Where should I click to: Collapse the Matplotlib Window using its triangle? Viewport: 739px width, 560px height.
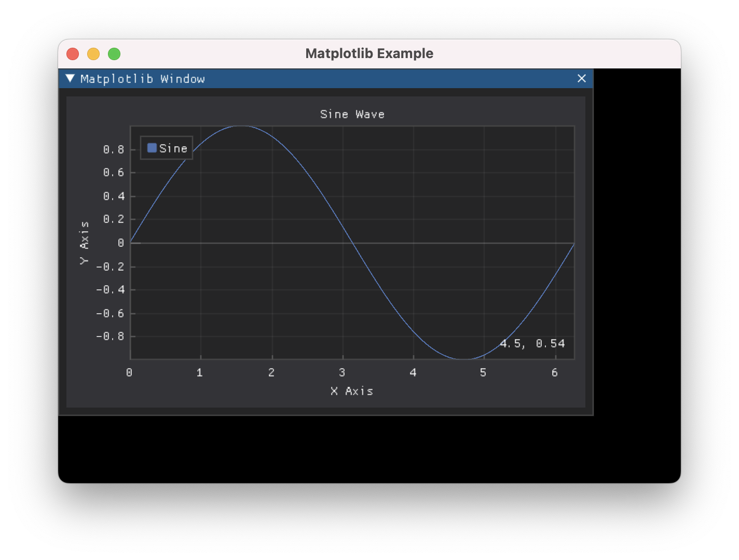(x=70, y=78)
